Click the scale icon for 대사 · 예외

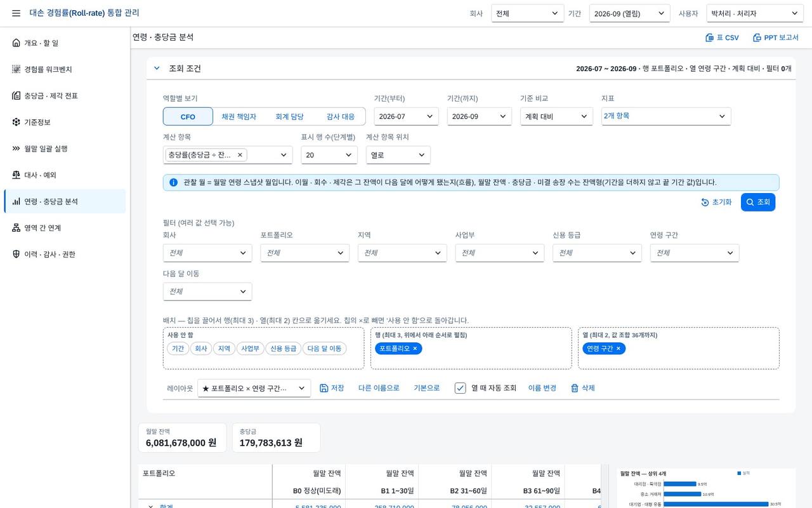click(16, 175)
